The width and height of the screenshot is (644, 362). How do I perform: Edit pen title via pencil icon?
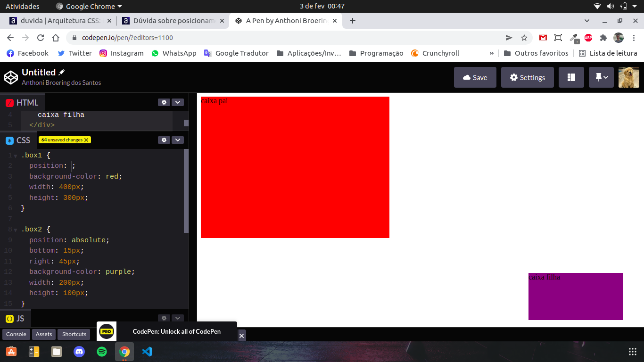(x=62, y=72)
